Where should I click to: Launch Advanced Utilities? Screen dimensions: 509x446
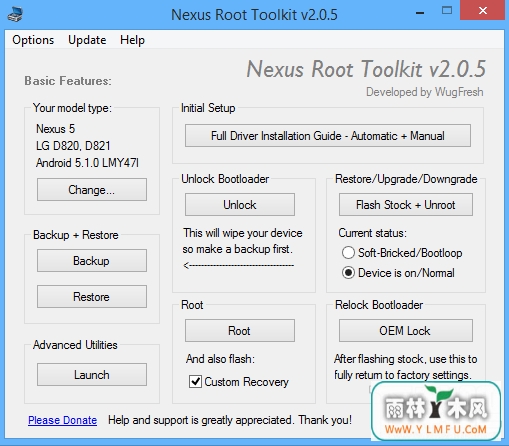(92, 375)
